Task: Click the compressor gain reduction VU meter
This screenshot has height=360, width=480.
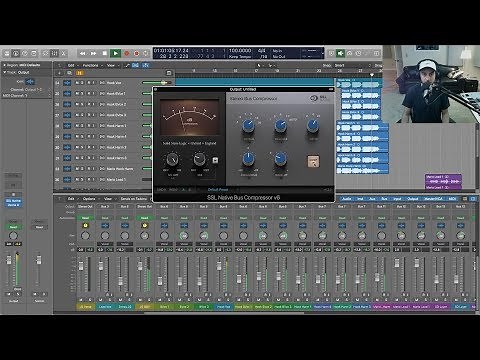Action: coord(189,117)
